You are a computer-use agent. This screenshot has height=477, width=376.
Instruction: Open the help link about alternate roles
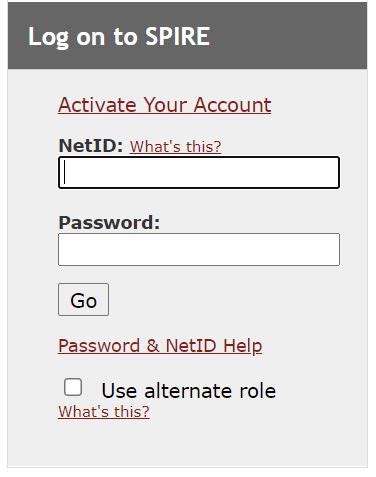pyautogui.click(x=104, y=411)
